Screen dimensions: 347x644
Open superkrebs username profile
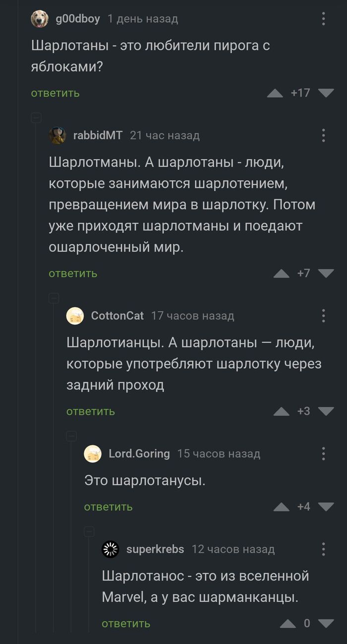click(155, 549)
